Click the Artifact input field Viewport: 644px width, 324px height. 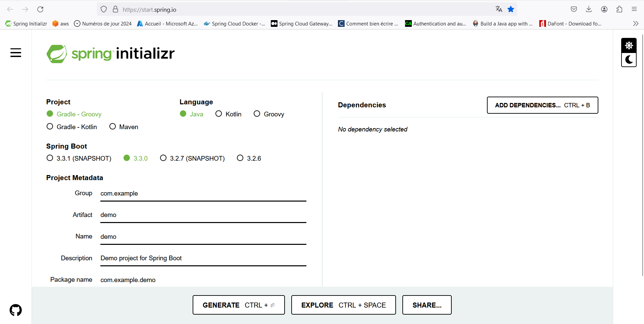[203, 215]
